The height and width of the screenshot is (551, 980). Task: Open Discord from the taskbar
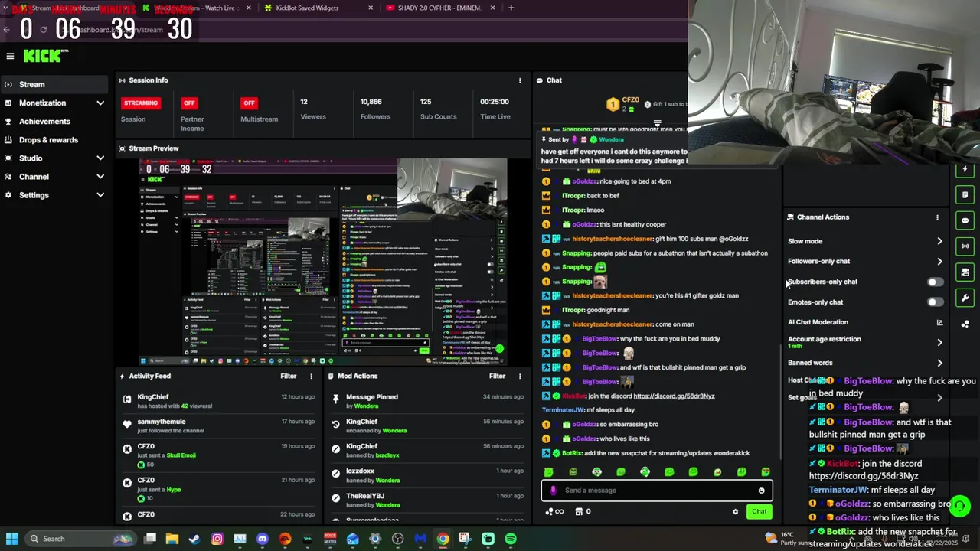pyautogui.click(x=263, y=539)
